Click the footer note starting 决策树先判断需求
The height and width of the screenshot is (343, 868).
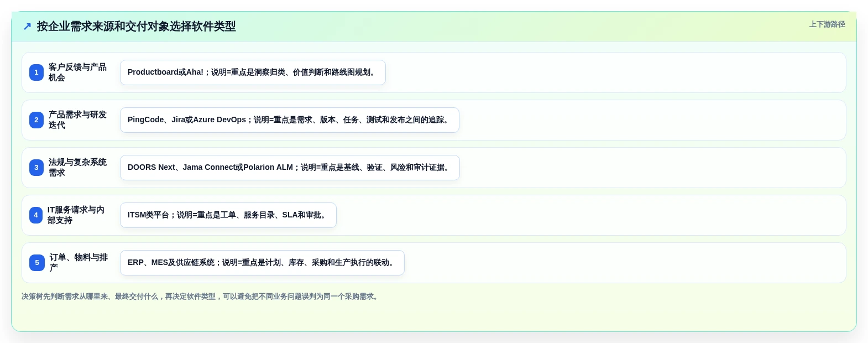201,297
